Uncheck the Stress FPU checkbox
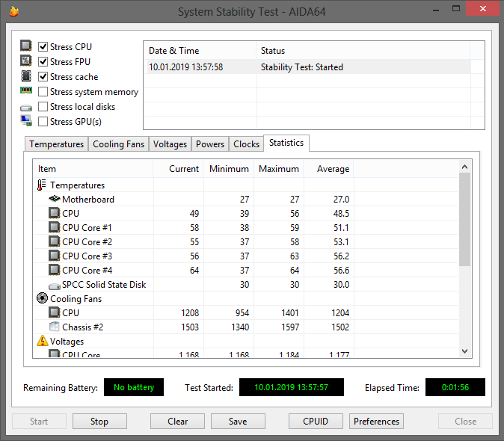The width and height of the screenshot is (504, 441). pyautogui.click(x=43, y=61)
